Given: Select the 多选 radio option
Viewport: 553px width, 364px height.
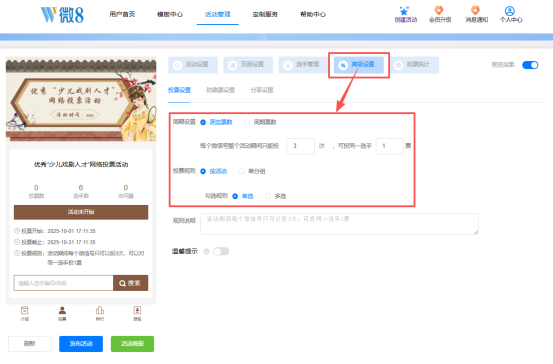Looking at the screenshot, I should coord(268,196).
